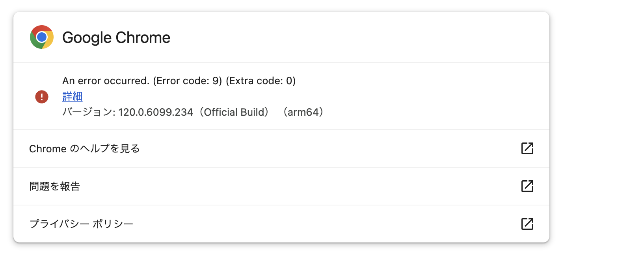Click external link icon beside プライバシー ポリシー
644x259 pixels.
[x=527, y=224]
